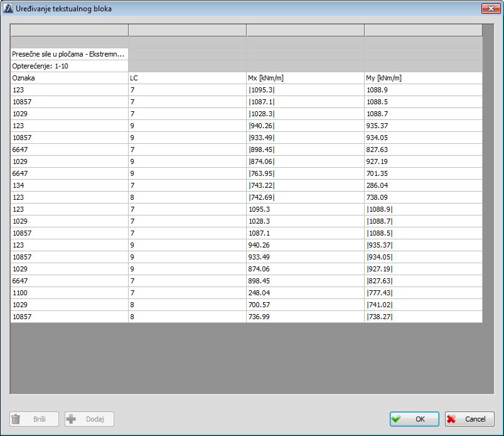Select the |933.49| cell in the Mx column
This screenshot has height=436, width=504.
pos(306,138)
